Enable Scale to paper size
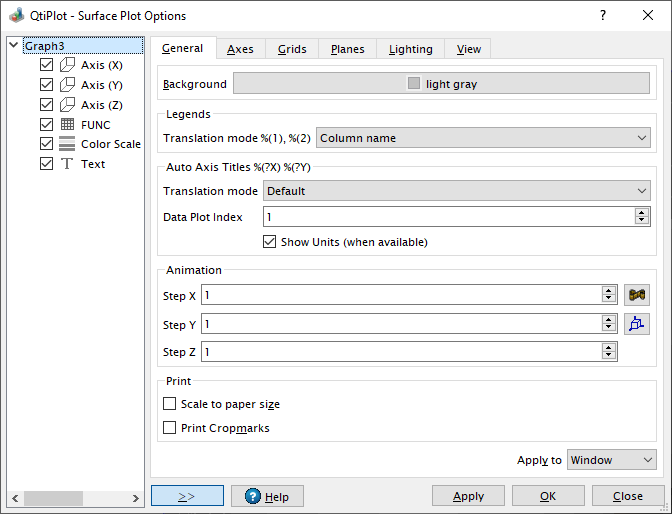The image size is (672, 514). tap(169, 404)
